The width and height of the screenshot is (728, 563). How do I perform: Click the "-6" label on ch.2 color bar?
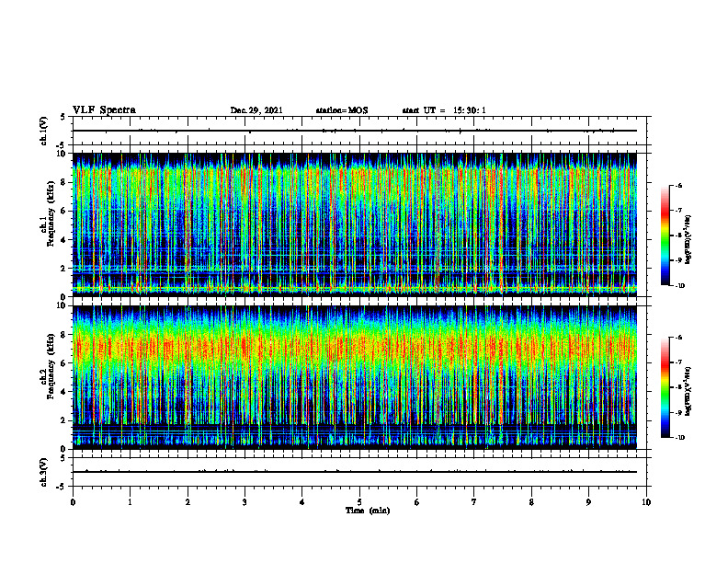coord(679,338)
